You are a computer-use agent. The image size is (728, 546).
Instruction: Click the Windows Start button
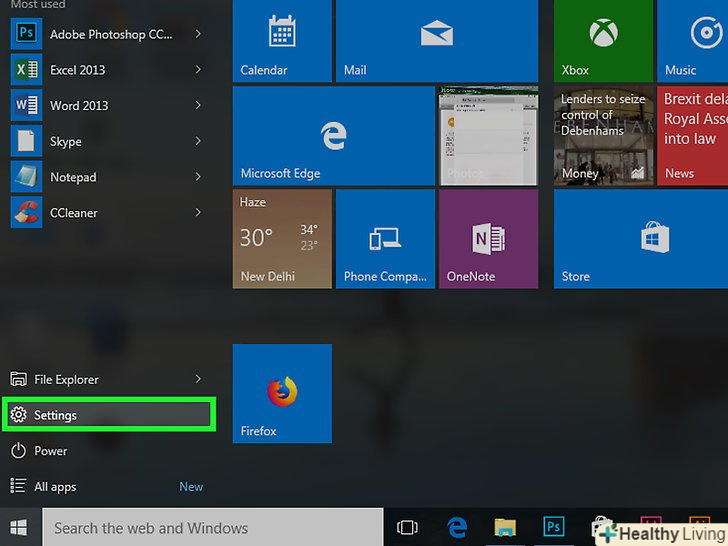tap(20, 527)
